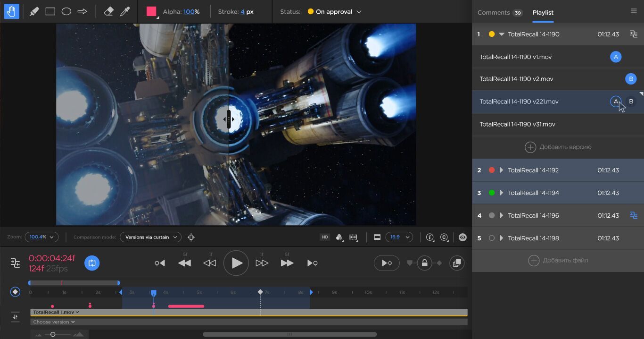
Task: Expand the TotalRecall 14-1196 playlist item
Action: [x=502, y=215]
